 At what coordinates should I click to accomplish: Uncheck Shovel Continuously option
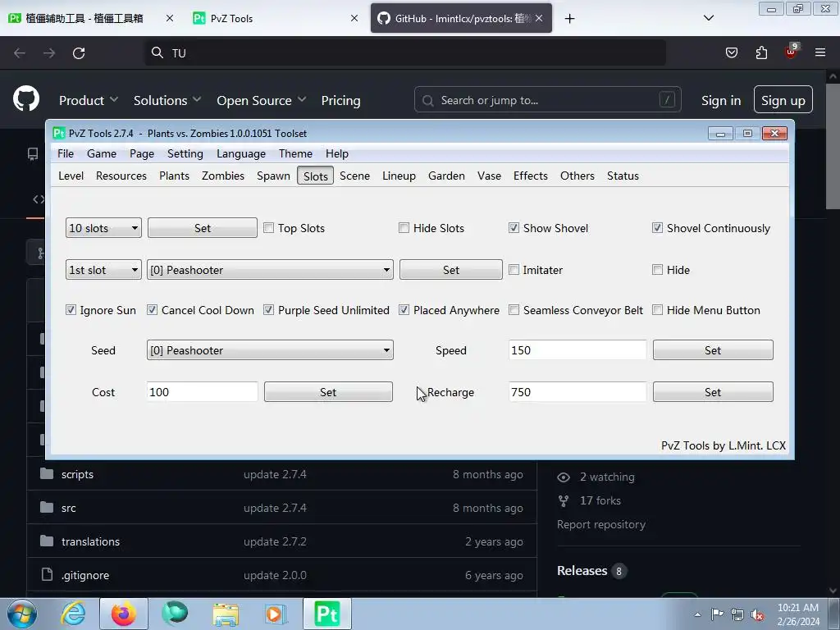pos(657,228)
